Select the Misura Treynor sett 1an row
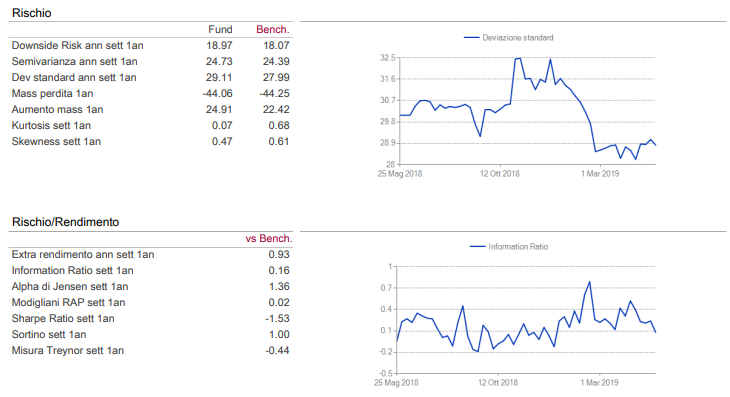This screenshot has height=397, width=730. 150,350
